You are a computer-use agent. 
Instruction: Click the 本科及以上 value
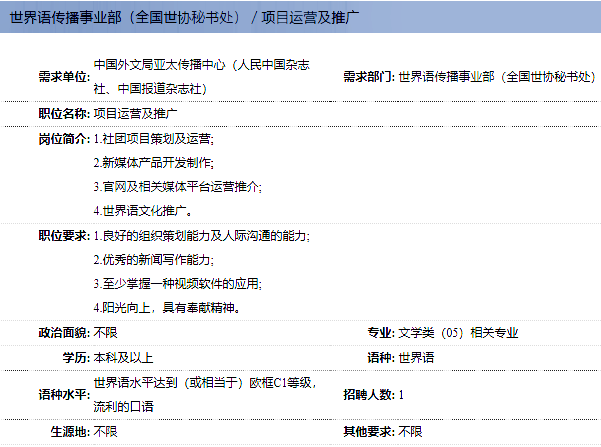click(x=123, y=358)
